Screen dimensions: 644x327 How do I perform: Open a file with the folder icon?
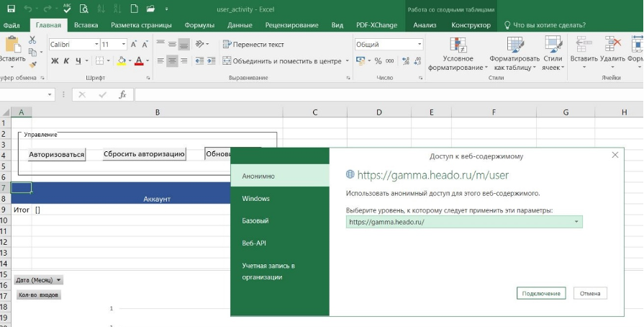point(150,9)
